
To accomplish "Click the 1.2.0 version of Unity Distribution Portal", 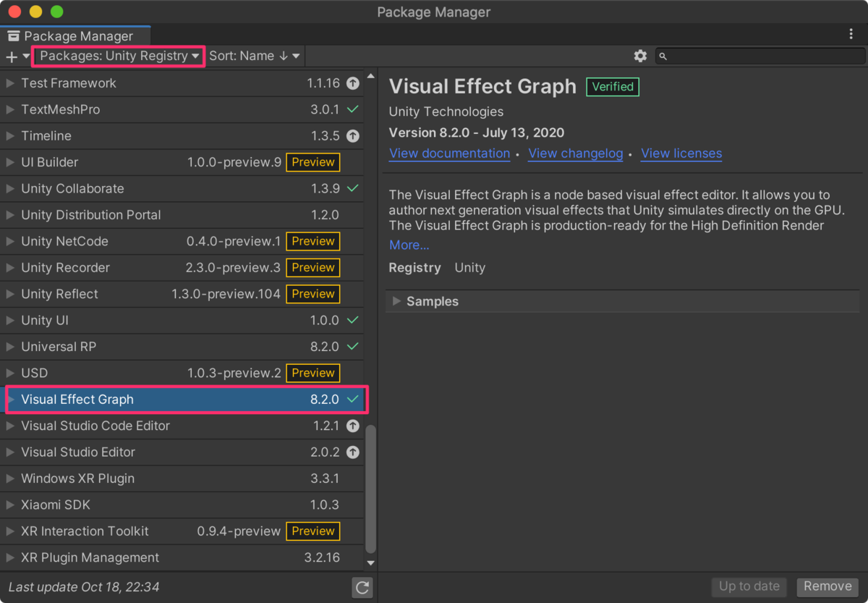I will 325,215.
